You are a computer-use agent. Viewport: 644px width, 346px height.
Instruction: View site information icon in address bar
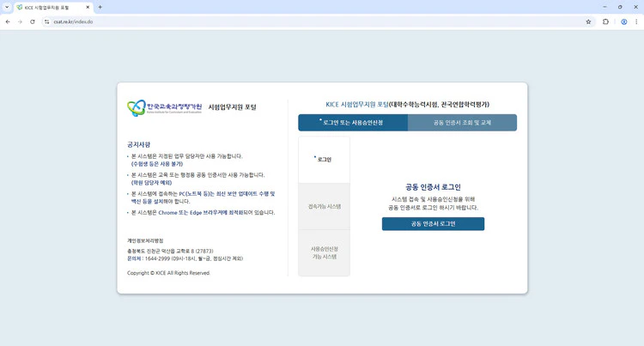[x=47, y=21]
